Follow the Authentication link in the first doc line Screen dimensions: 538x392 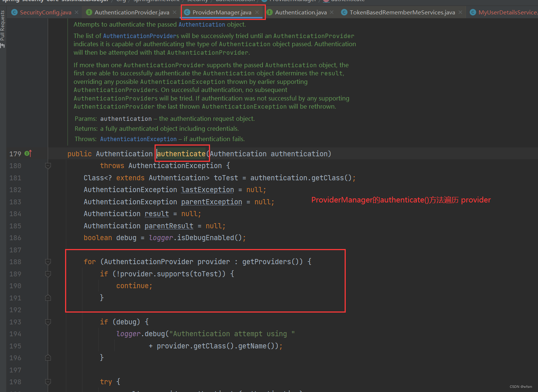point(202,24)
